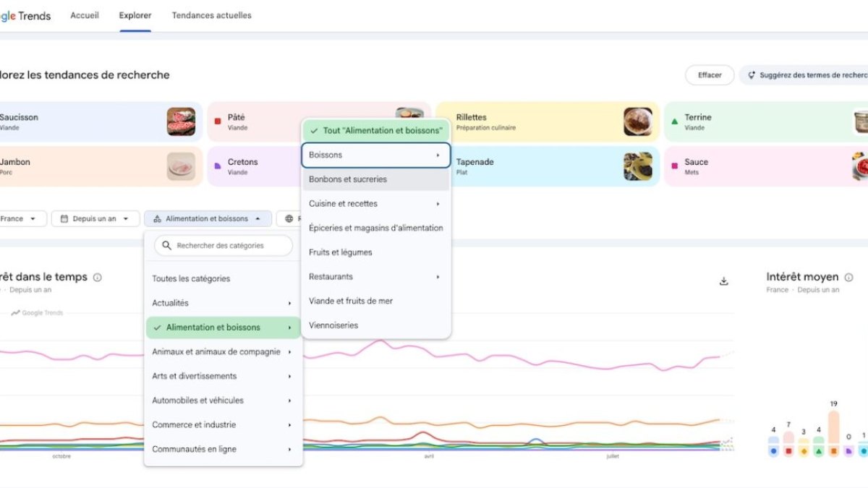Screen dimensions: 868x488
Task: Click the green triangle Terrine marker
Action: [x=675, y=121]
